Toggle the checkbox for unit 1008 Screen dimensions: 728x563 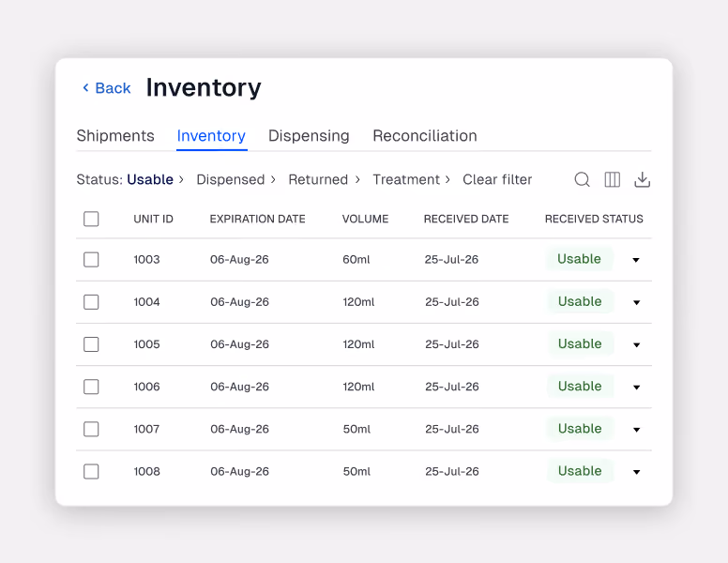coord(91,471)
